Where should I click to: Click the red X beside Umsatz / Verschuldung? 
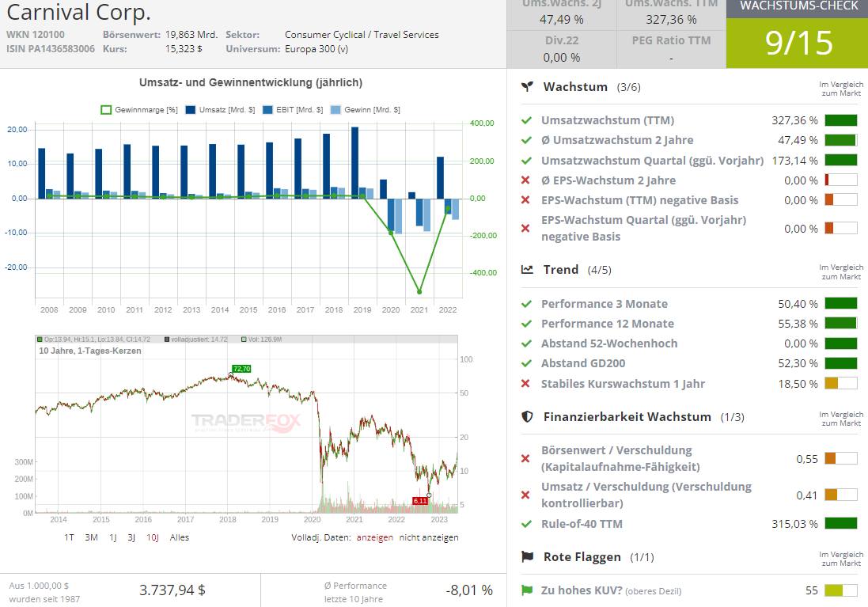pos(526,495)
